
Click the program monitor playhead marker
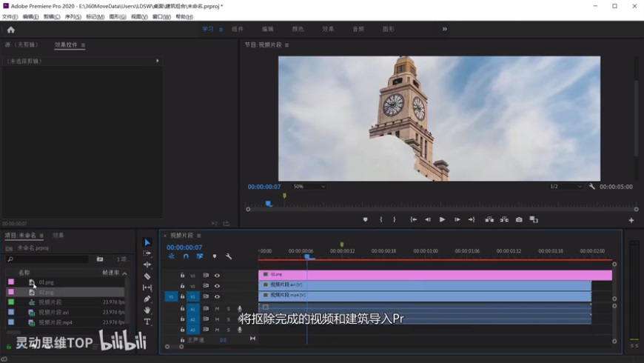pos(268,204)
